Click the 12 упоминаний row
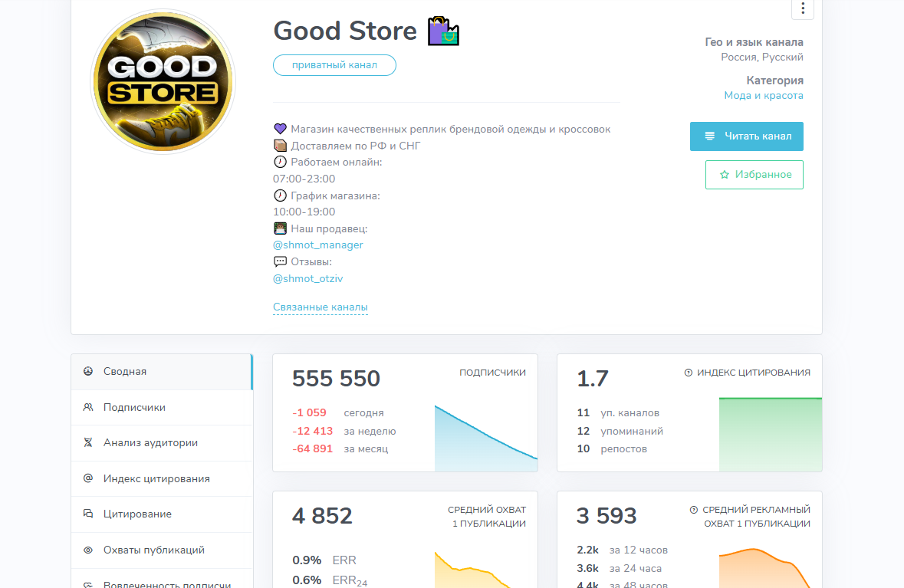This screenshot has width=904, height=588. [x=620, y=431]
